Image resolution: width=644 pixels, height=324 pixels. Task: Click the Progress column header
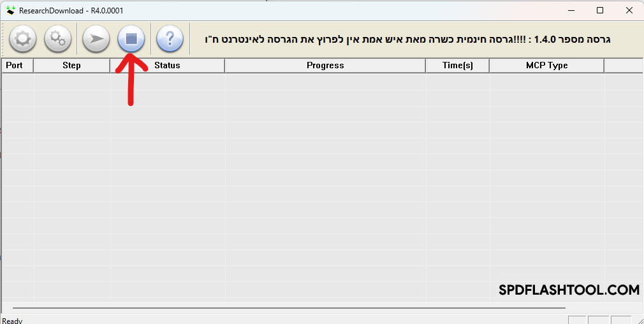point(325,65)
